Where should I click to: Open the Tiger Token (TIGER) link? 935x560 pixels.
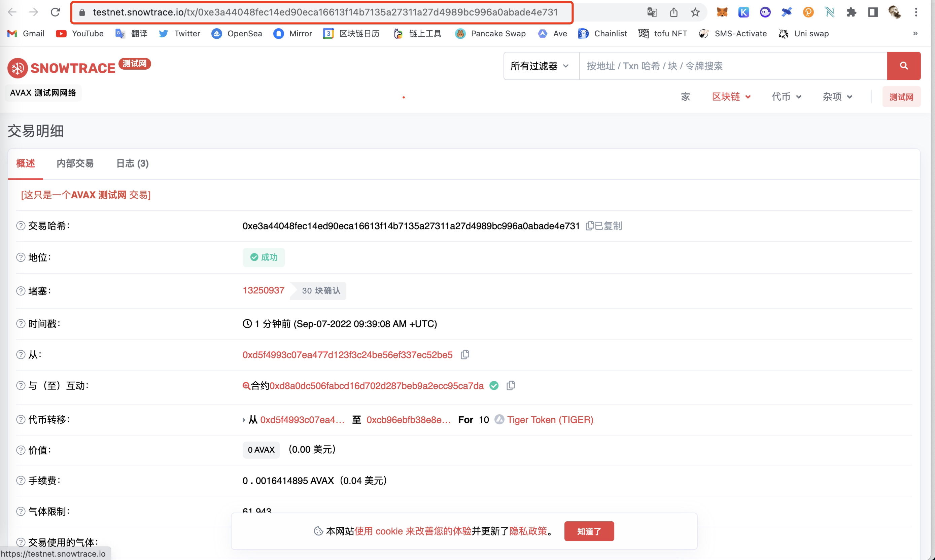tap(550, 420)
